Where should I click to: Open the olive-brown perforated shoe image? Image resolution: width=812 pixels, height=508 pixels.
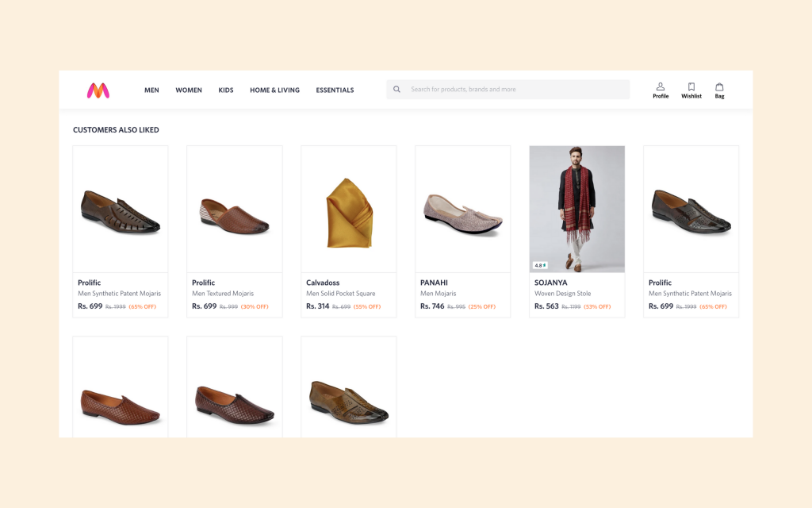(x=349, y=387)
